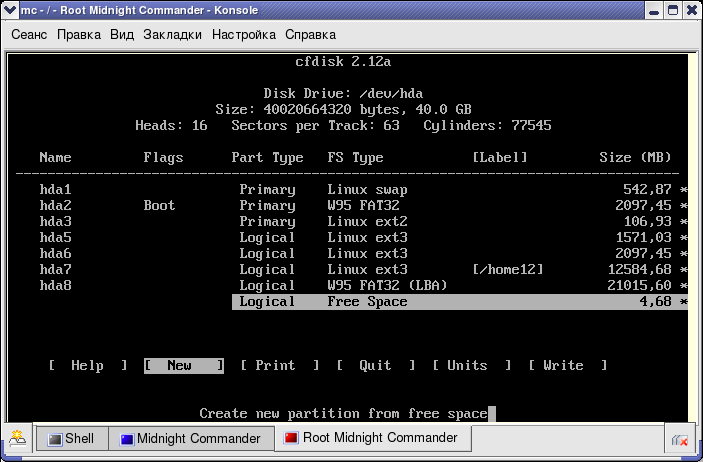Open the Сеанс menu

pos(29,35)
